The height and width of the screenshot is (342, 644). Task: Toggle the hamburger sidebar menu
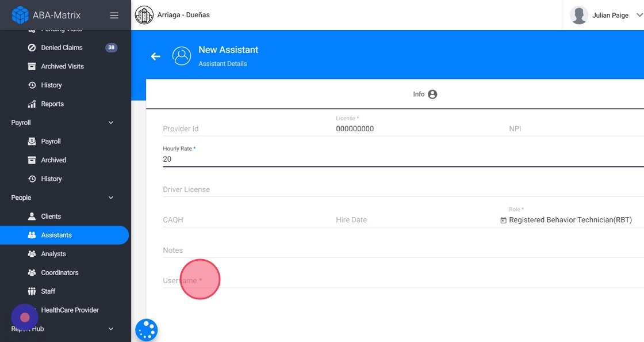click(114, 16)
